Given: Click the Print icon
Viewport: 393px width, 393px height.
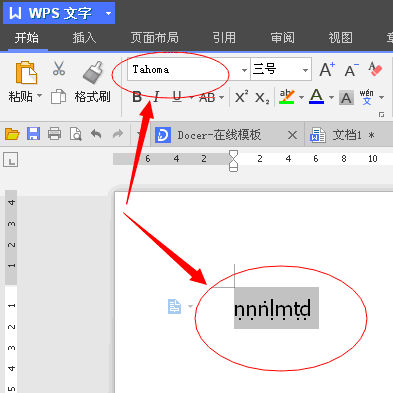Looking at the screenshot, I should click(x=54, y=134).
